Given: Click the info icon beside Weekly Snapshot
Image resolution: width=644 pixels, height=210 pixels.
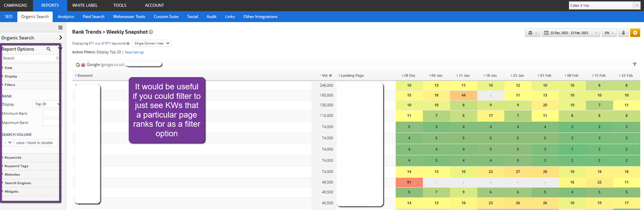Looking at the screenshot, I should [x=151, y=32].
